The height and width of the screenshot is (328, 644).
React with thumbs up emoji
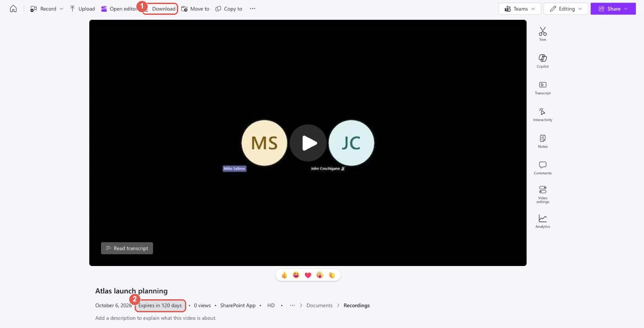pos(284,275)
